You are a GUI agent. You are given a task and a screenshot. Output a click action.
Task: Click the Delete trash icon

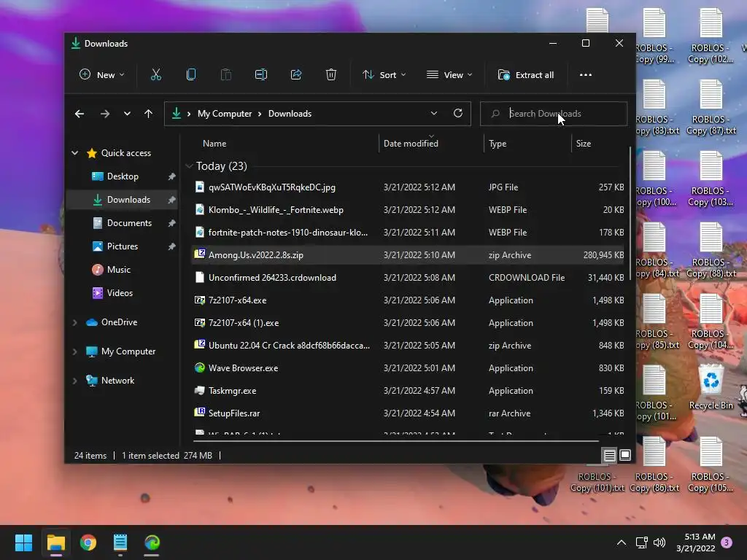point(331,75)
